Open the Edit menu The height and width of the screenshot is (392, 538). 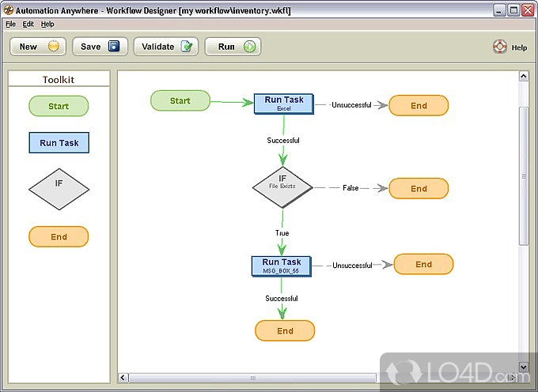coord(28,24)
